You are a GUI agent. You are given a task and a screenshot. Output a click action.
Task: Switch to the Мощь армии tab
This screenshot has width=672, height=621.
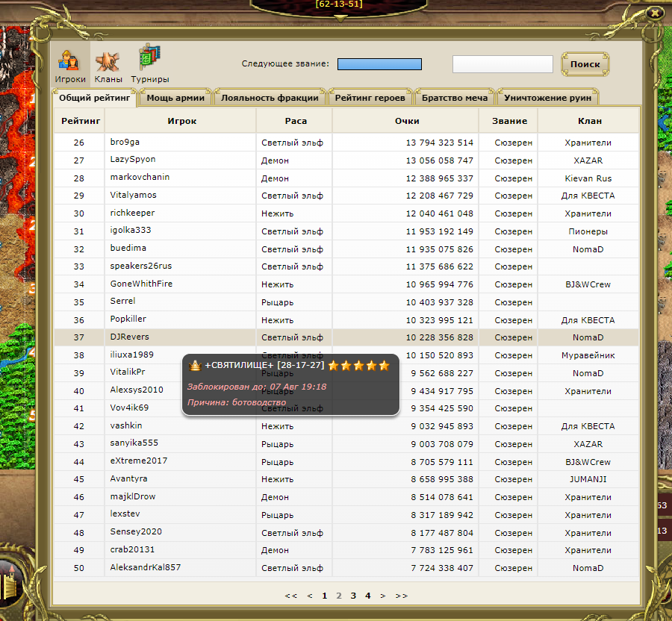[175, 98]
